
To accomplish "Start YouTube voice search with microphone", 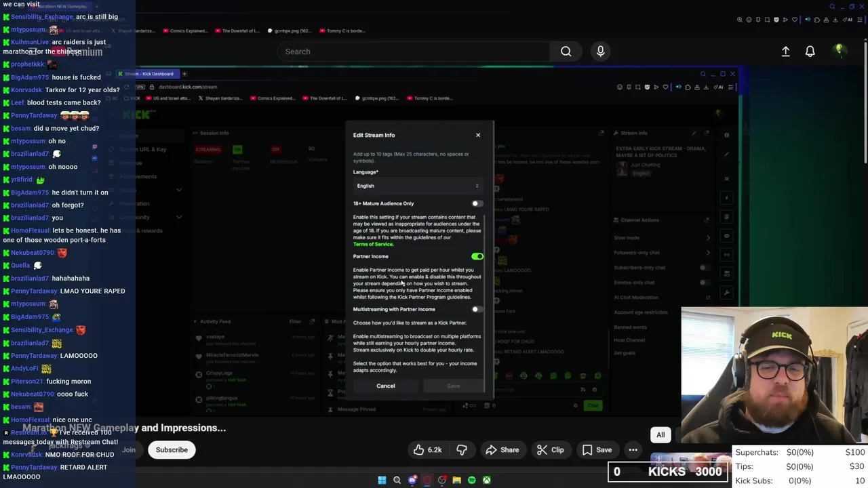I will [600, 52].
